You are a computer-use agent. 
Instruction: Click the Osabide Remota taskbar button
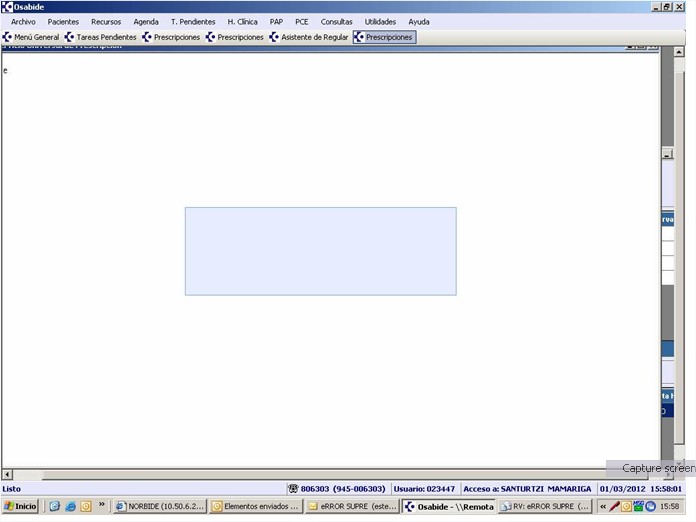point(448,506)
